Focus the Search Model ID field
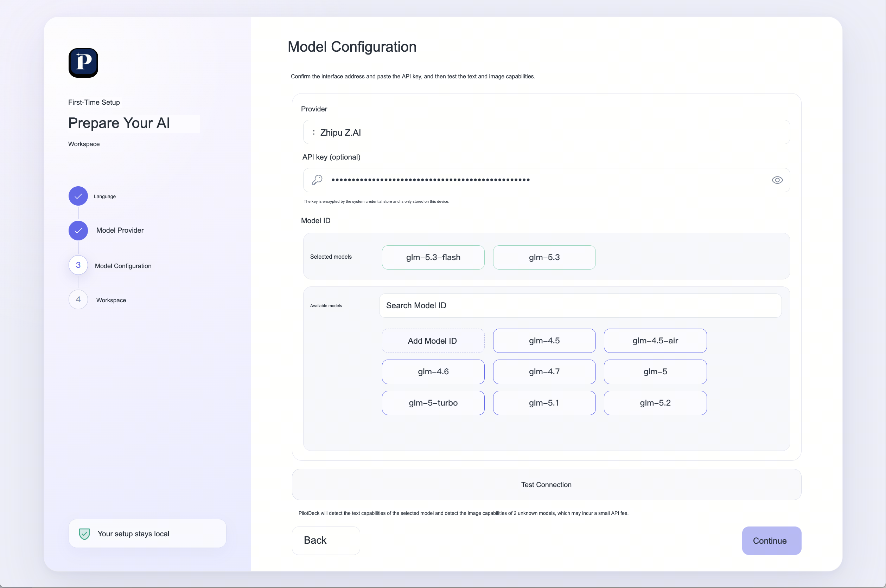Screen dimensions: 886x588 pos(580,306)
